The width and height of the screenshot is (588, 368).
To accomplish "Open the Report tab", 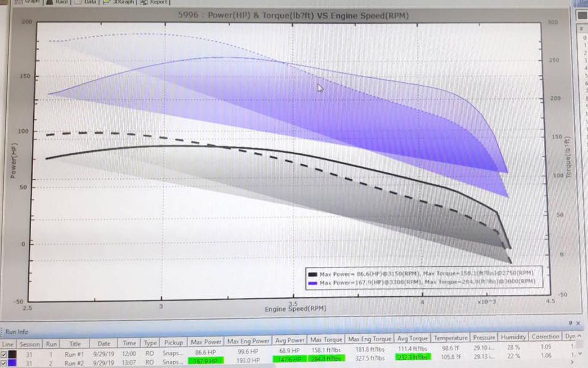I will (x=155, y=2).
